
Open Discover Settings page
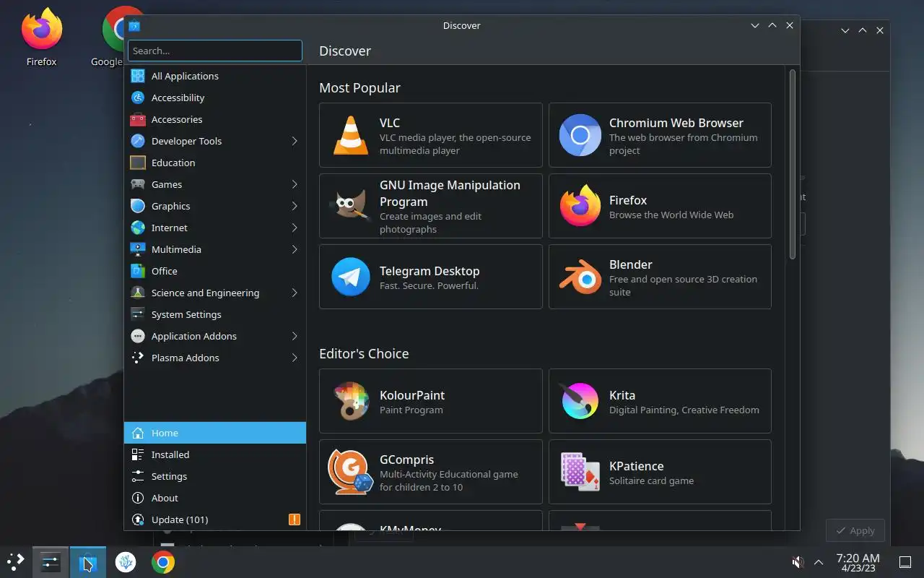215,476
